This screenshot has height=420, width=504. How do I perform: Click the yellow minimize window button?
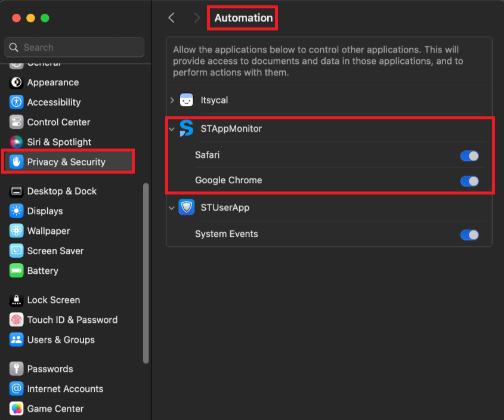[30, 18]
